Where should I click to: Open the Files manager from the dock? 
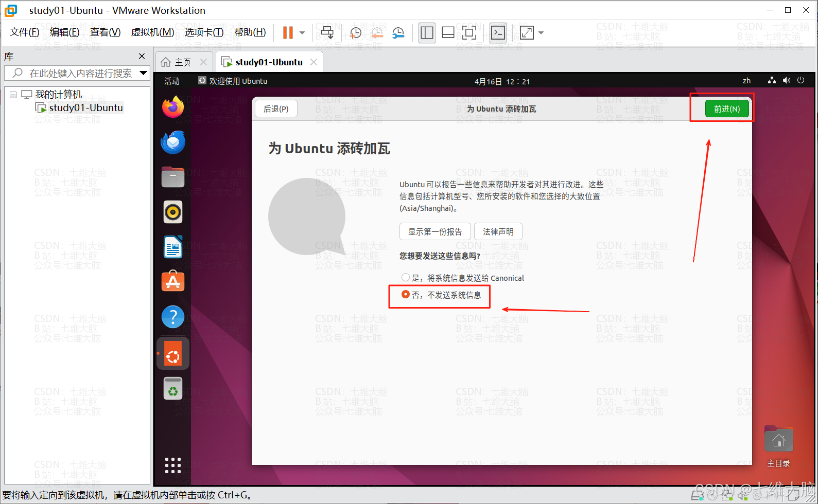[173, 177]
